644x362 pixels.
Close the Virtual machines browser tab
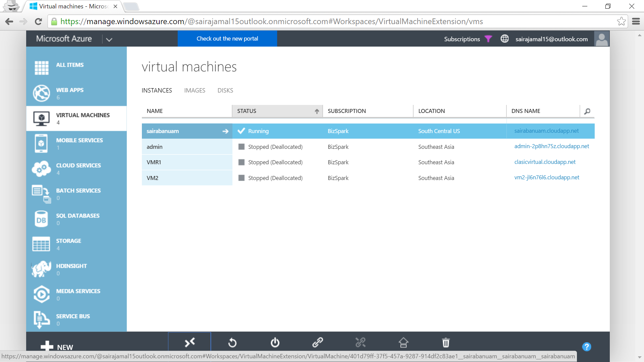(x=115, y=6)
